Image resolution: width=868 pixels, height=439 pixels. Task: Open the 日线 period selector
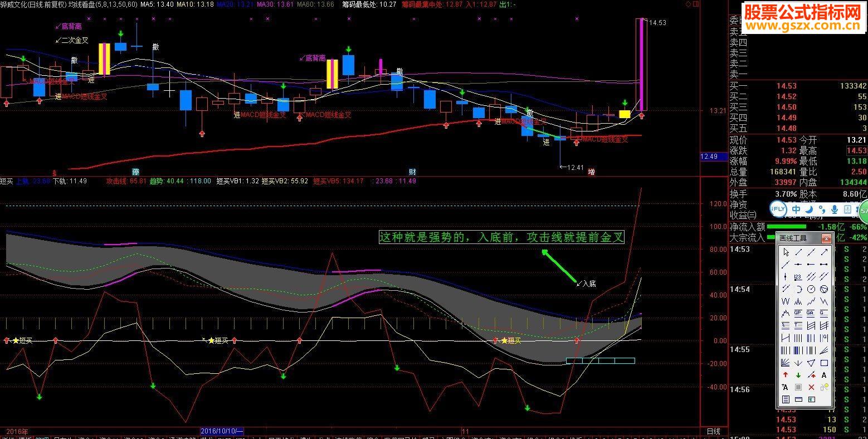pyautogui.click(x=713, y=431)
